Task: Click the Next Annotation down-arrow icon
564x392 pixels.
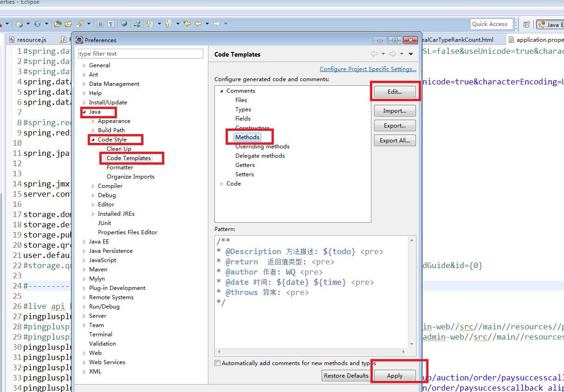Action: click(149, 24)
